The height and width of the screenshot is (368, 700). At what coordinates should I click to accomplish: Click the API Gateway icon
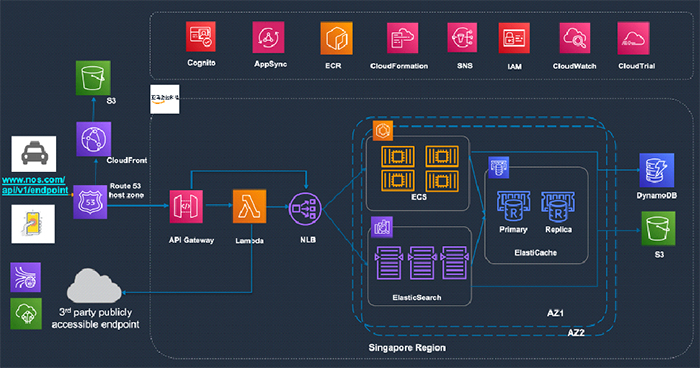point(186,206)
